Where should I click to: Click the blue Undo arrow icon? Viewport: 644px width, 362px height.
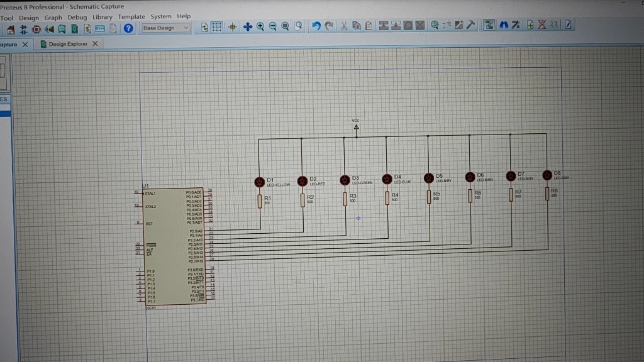coord(316,26)
